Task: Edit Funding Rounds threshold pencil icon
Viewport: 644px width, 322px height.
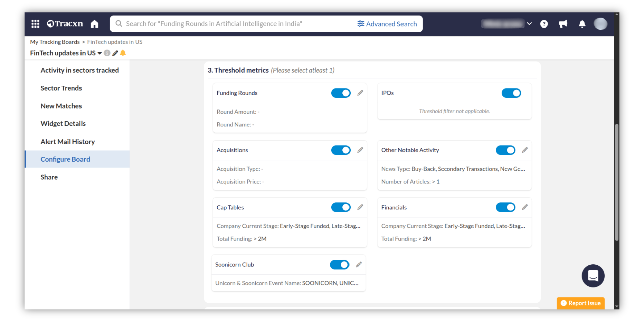Action: pos(360,93)
